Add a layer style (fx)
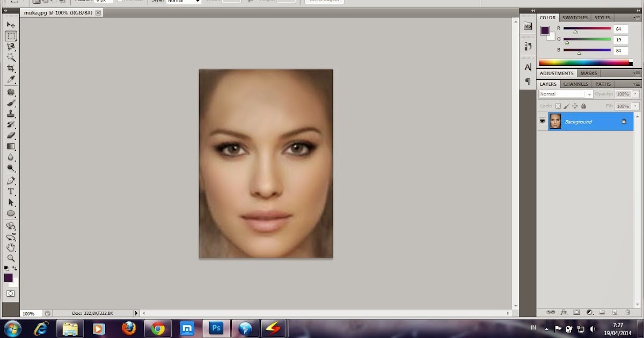Viewport: 644px width, 338px height. click(x=564, y=312)
